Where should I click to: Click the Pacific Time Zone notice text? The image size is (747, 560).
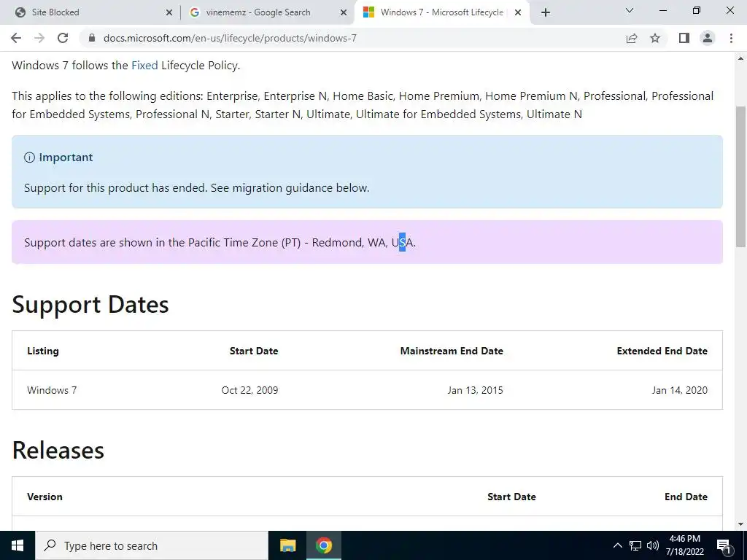coord(220,242)
